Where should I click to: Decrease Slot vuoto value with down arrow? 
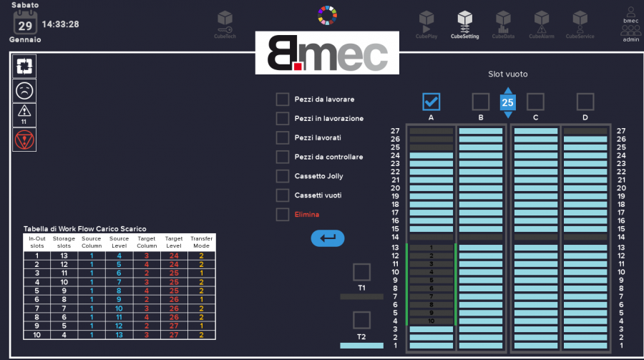[x=508, y=115]
